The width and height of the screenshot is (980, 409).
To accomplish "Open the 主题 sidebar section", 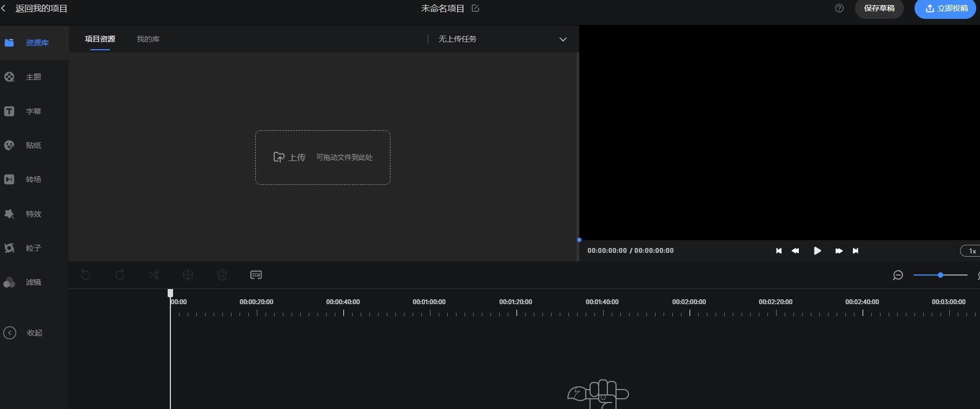I will pos(34,77).
